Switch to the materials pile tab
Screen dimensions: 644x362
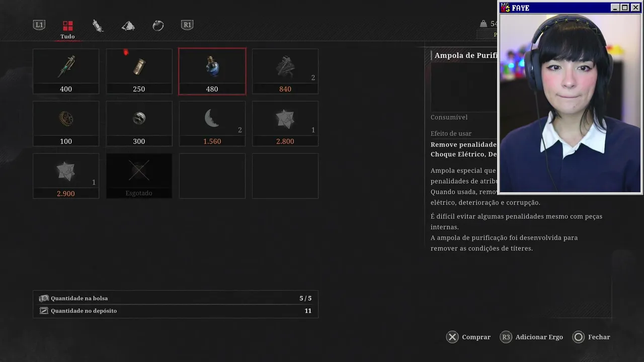coord(128,26)
